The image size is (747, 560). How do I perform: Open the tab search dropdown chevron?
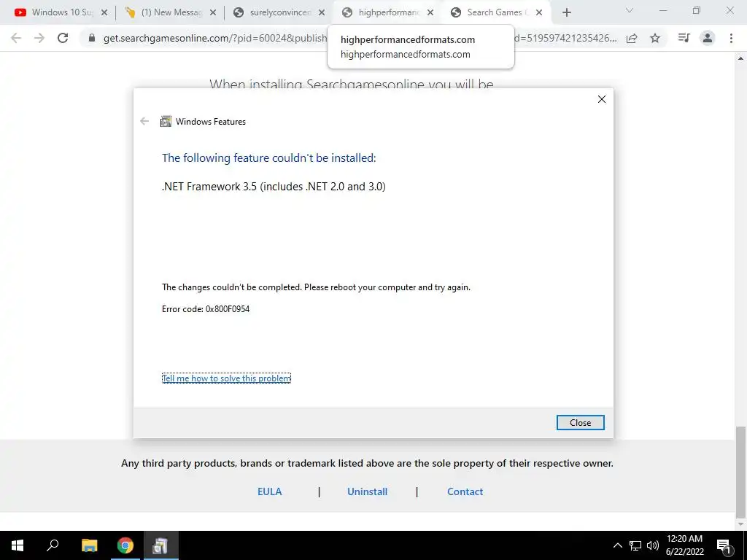pos(630,10)
